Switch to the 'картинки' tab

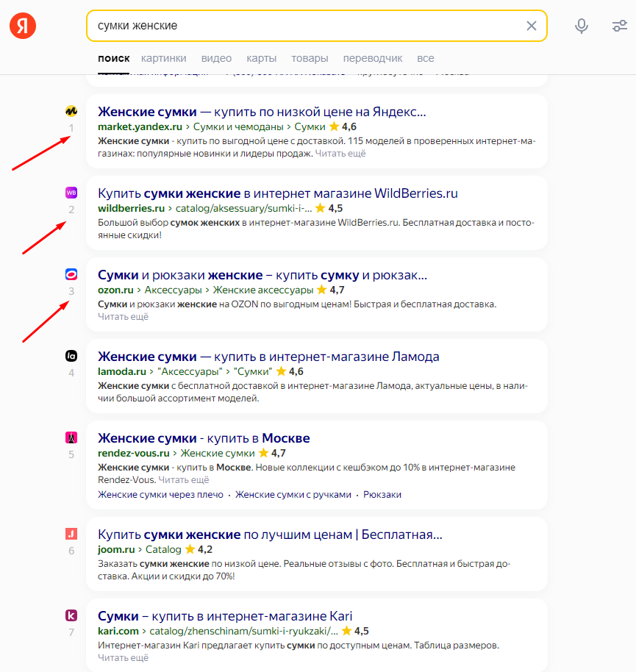point(164,58)
